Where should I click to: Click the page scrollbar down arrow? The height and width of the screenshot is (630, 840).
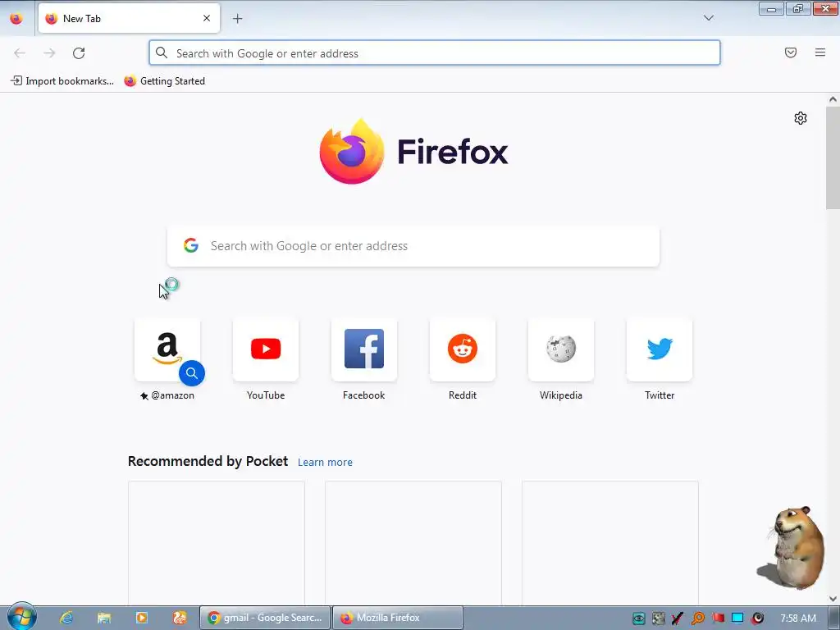[833, 598]
